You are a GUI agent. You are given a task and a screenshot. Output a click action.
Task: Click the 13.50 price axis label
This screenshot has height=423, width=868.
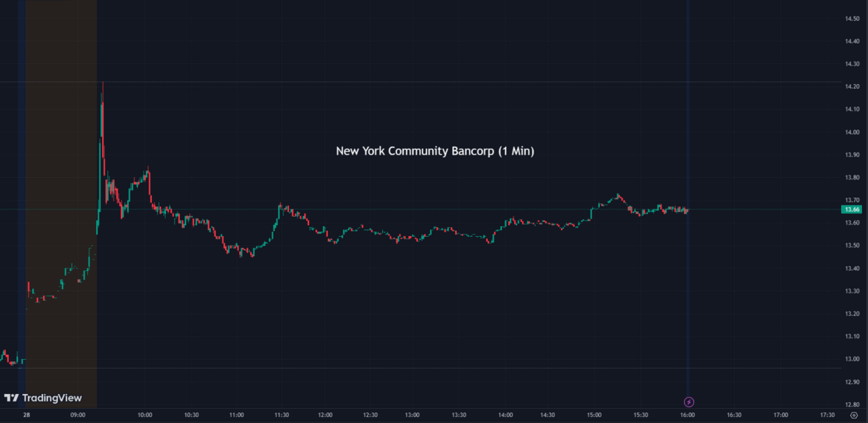point(852,246)
